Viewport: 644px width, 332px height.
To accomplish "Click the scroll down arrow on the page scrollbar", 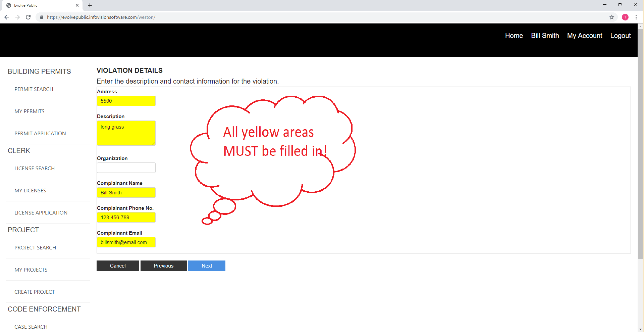I will point(641,329).
